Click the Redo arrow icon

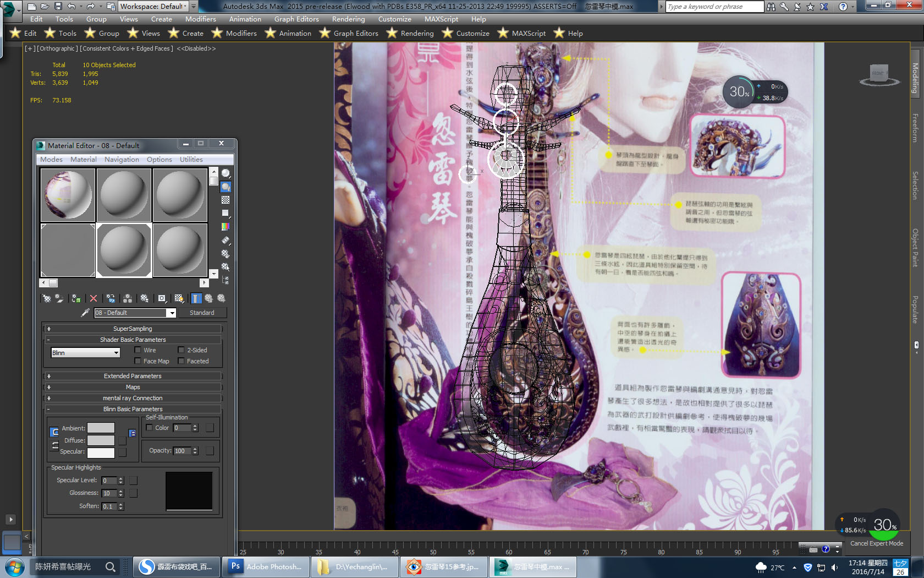(91, 7)
